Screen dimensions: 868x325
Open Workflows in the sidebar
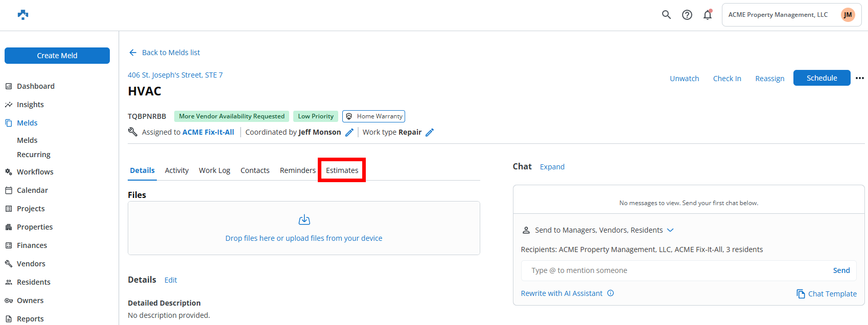coord(35,172)
